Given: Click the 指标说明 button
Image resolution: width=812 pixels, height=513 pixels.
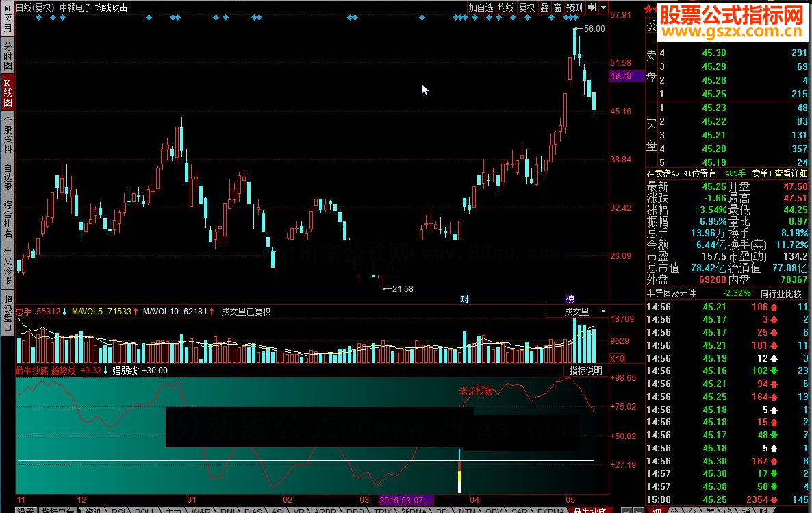Looking at the screenshot, I should tap(585, 371).
